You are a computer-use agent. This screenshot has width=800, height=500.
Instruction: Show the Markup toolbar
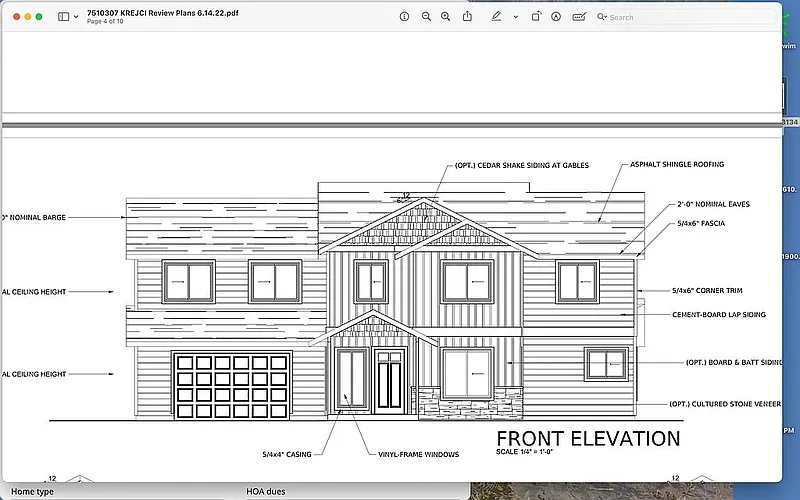pos(557,17)
